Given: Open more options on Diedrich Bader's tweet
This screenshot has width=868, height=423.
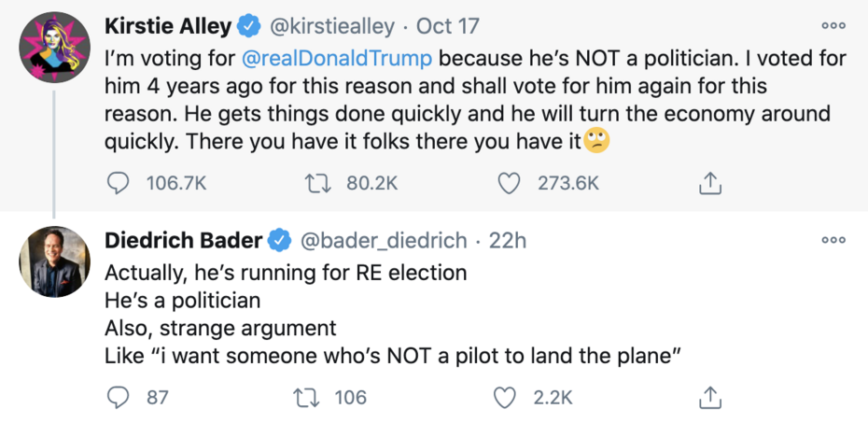Looking at the screenshot, I should point(833,240).
